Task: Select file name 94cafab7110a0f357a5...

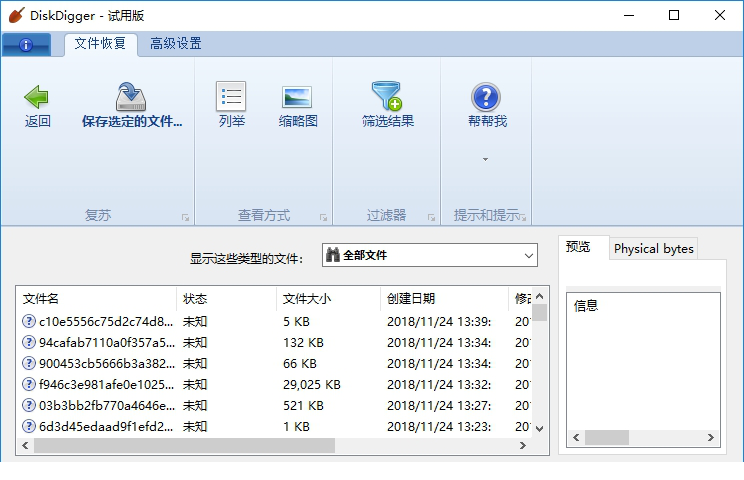Action: point(107,342)
